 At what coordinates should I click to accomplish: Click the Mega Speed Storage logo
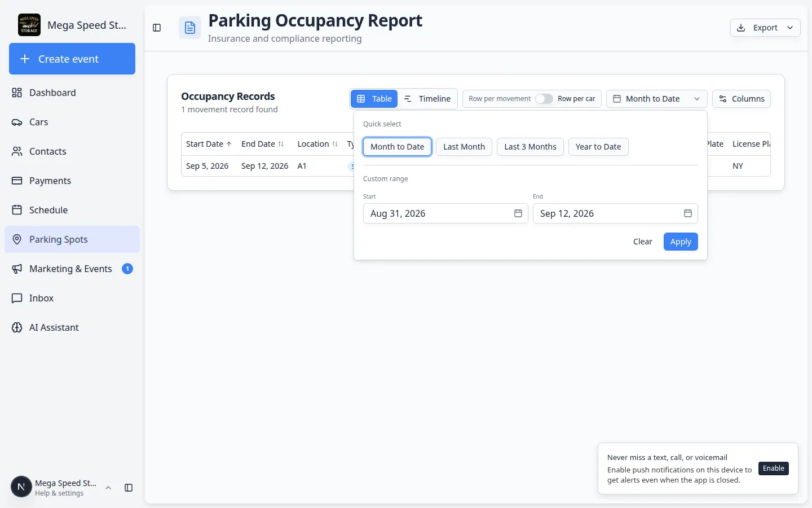tap(29, 25)
